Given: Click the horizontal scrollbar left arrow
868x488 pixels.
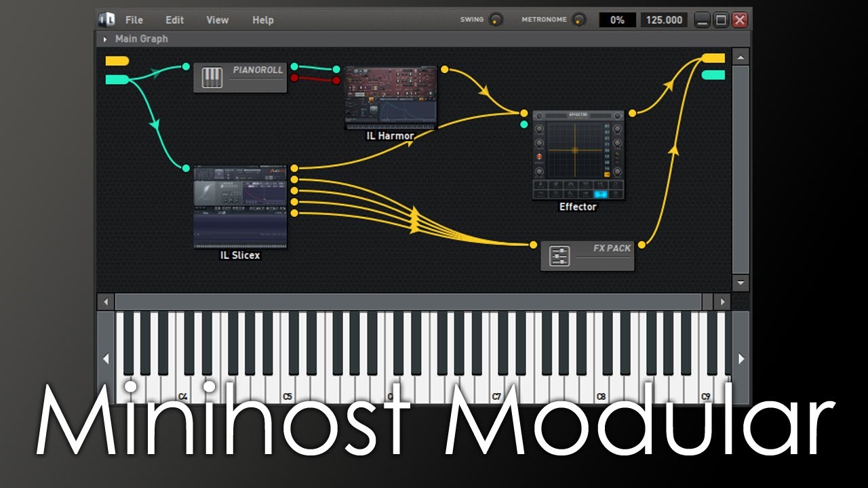Looking at the screenshot, I should pyautogui.click(x=106, y=302).
